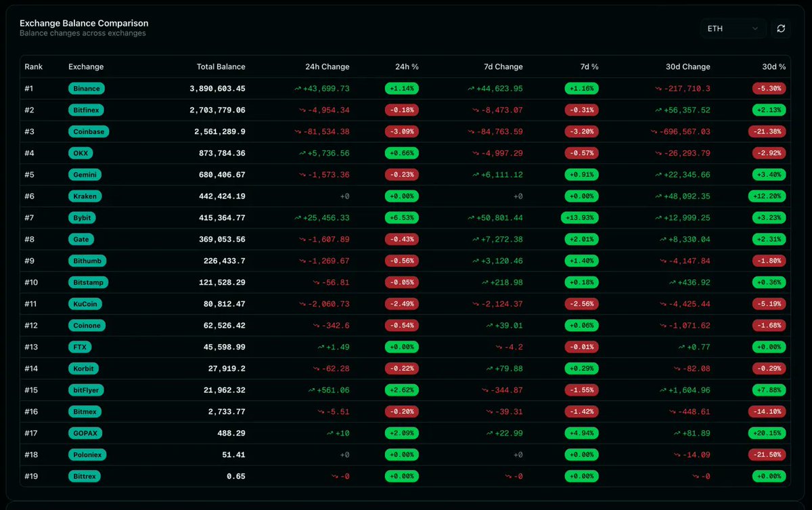The image size is (812, 510).
Task: Select the Gate exchange badge
Action: [81, 239]
